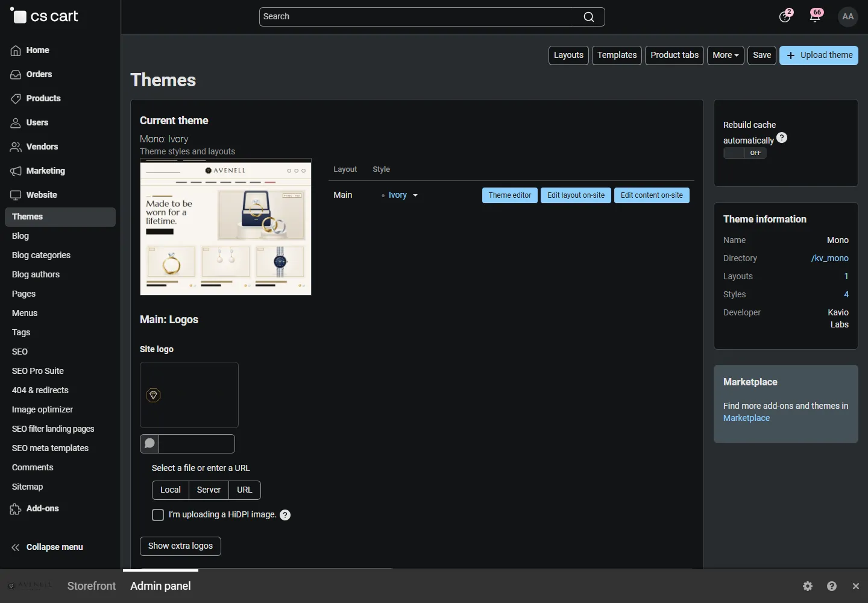Click the CS-Cart logo icon
Screen dimensions: 868x603
point(19,16)
